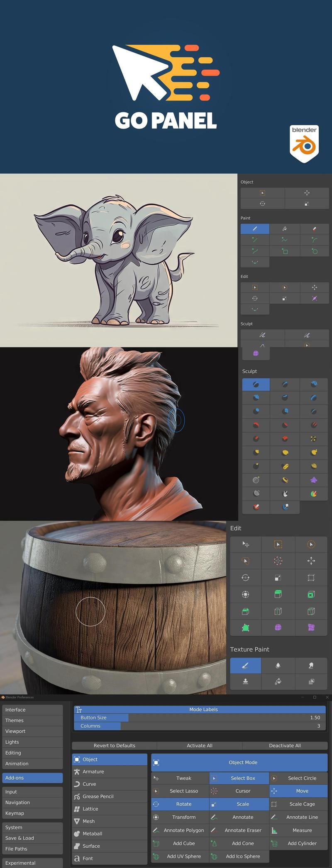Click the green Extrude Region cube icon
The height and width of the screenshot is (868, 332).
(x=278, y=594)
